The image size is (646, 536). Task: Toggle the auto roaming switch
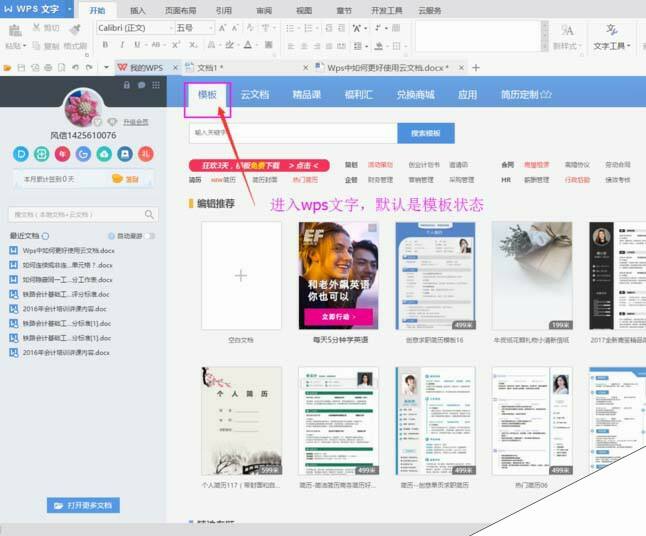coord(151,236)
